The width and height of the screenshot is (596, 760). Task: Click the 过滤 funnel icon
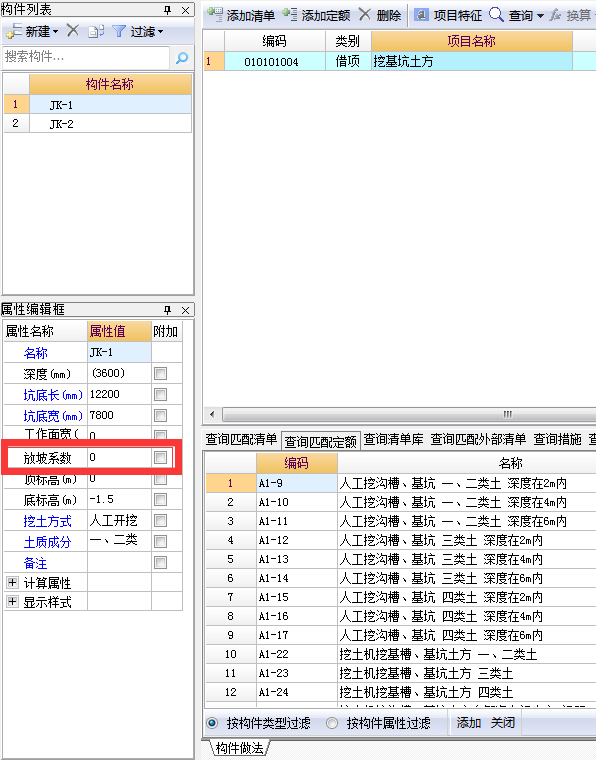pos(119,32)
